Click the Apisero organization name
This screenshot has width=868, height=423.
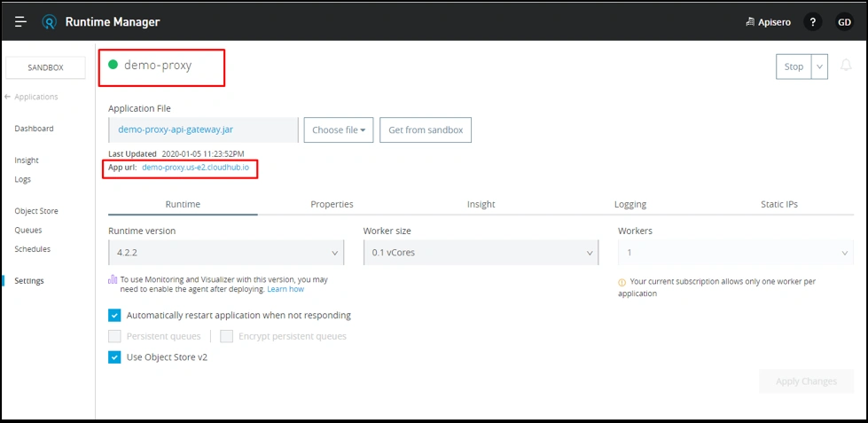[x=774, y=22]
